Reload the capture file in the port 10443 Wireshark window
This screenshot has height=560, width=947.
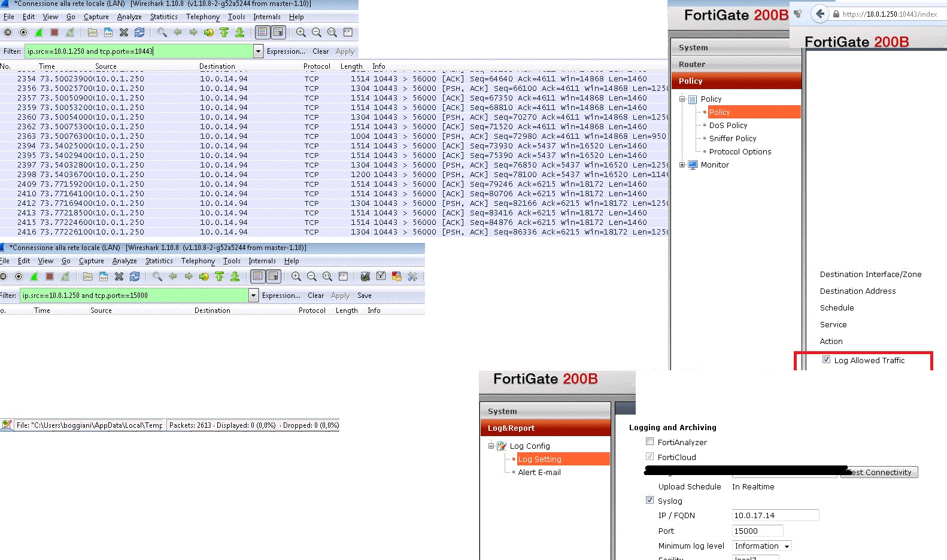pos(139,32)
